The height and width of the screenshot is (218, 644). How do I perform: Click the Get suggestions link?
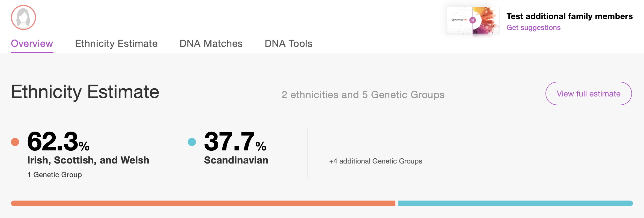[x=533, y=28]
